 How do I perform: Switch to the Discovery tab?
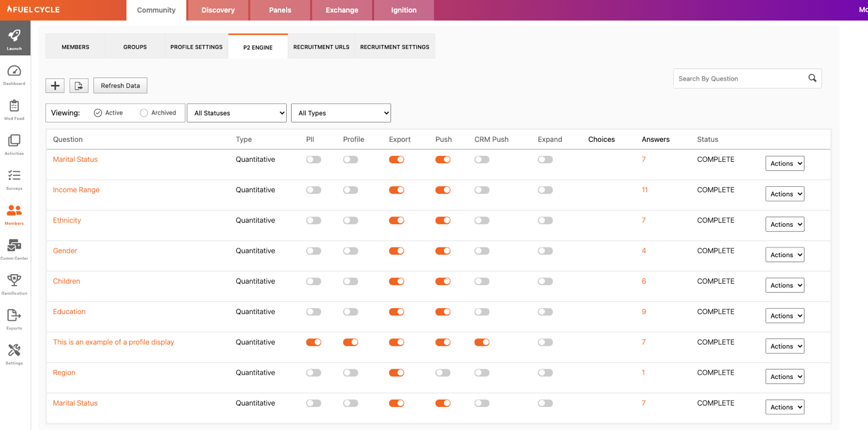click(x=218, y=10)
